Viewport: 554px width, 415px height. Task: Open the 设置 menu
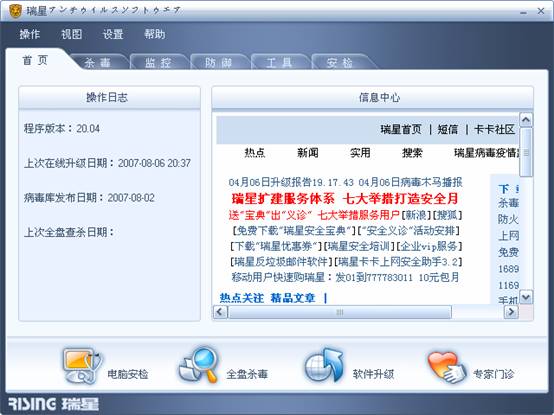click(x=113, y=34)
